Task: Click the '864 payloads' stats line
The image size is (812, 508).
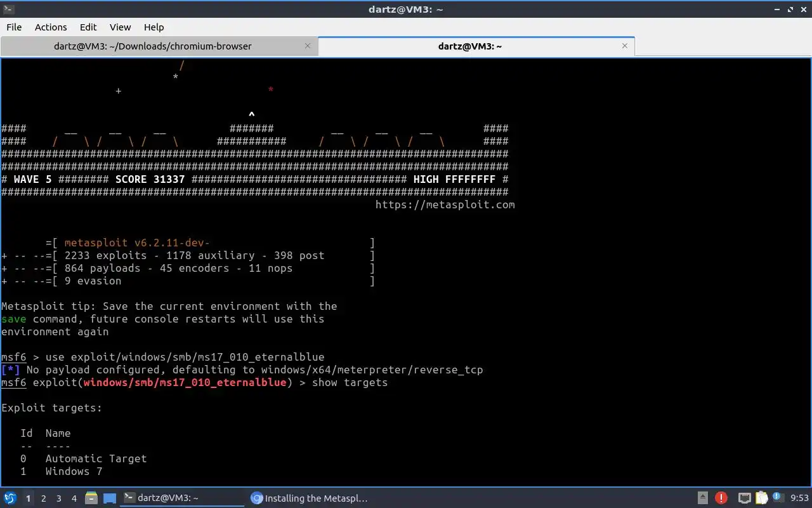Action: pos(188,268)
